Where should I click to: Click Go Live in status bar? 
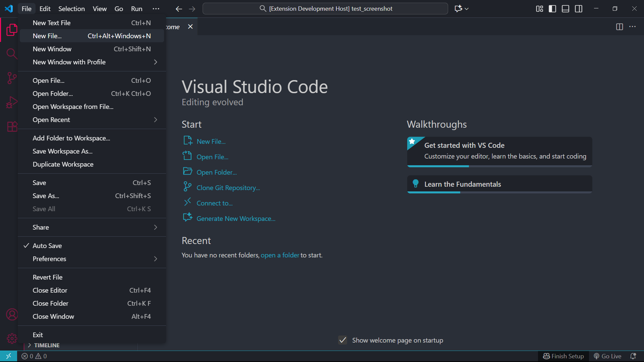pos(607,356)
